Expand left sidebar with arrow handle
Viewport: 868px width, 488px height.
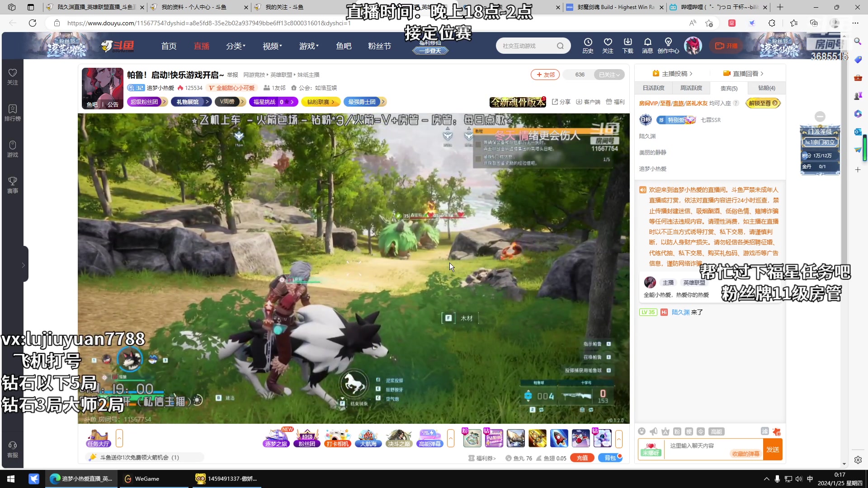(x=24, y=265)
